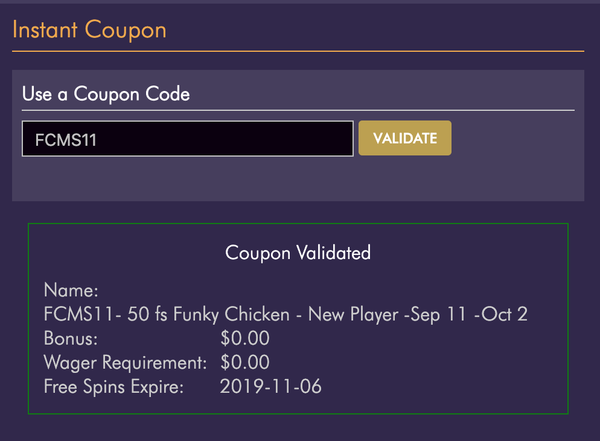
Task: Click the VALIDATE button
Action: click(405, 138)
